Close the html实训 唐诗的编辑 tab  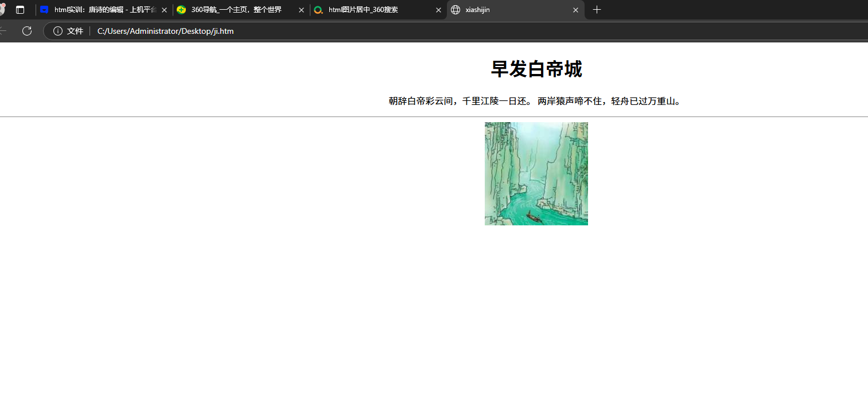tap(164, 10)
